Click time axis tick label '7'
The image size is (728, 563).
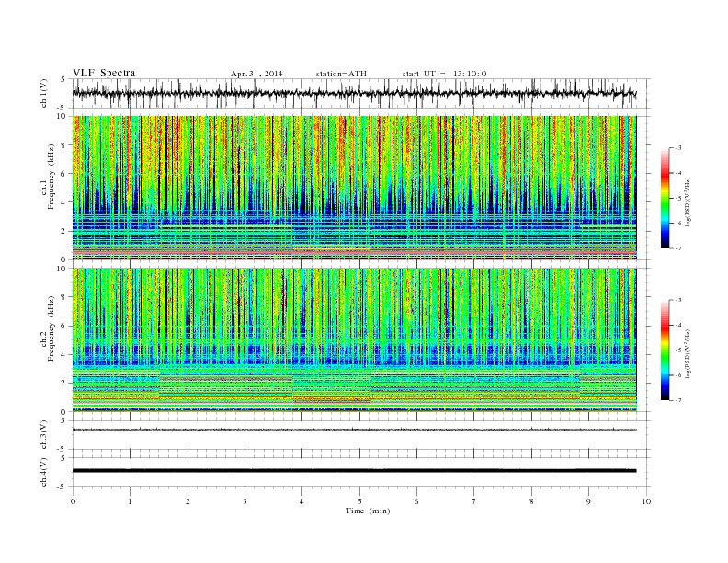(474, 501)
